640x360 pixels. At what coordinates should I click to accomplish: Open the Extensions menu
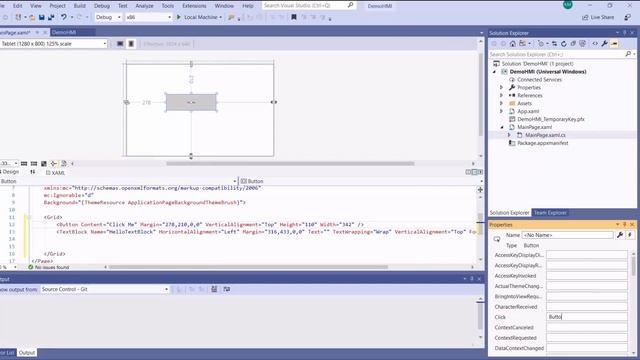click(194, 6)
